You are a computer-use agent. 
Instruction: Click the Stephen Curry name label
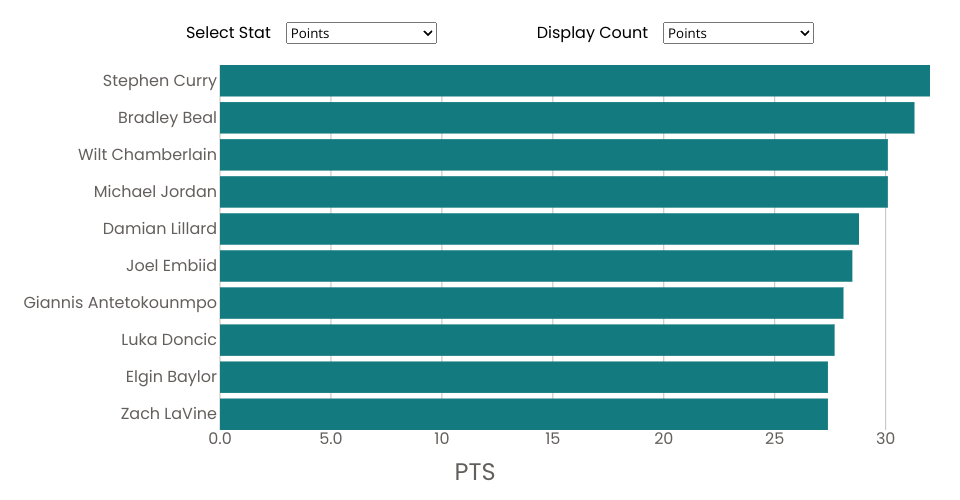159,81
